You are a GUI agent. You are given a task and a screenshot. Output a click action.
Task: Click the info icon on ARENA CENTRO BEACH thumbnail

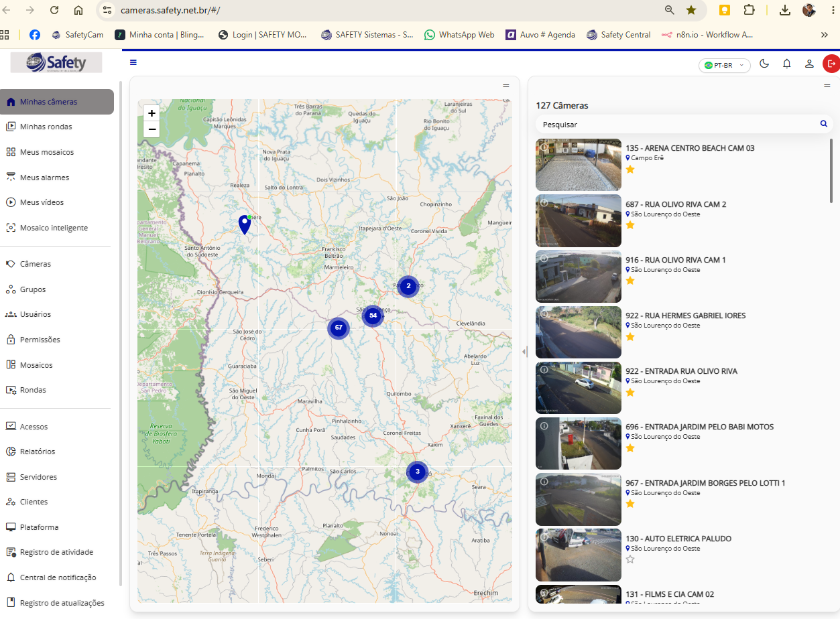(544, 147)
